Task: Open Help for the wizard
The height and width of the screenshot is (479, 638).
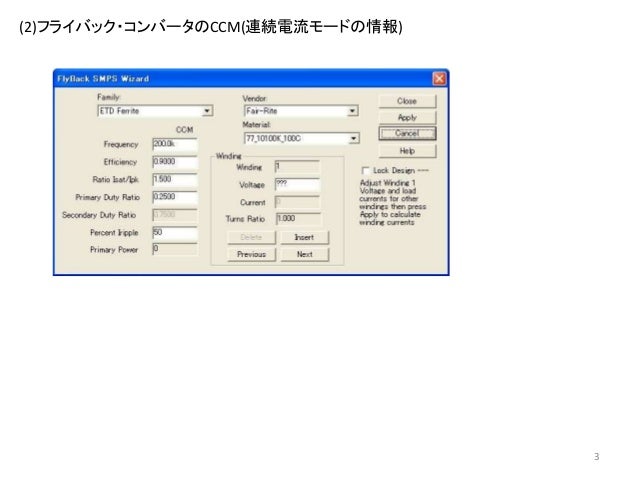Action: [407, 151]
